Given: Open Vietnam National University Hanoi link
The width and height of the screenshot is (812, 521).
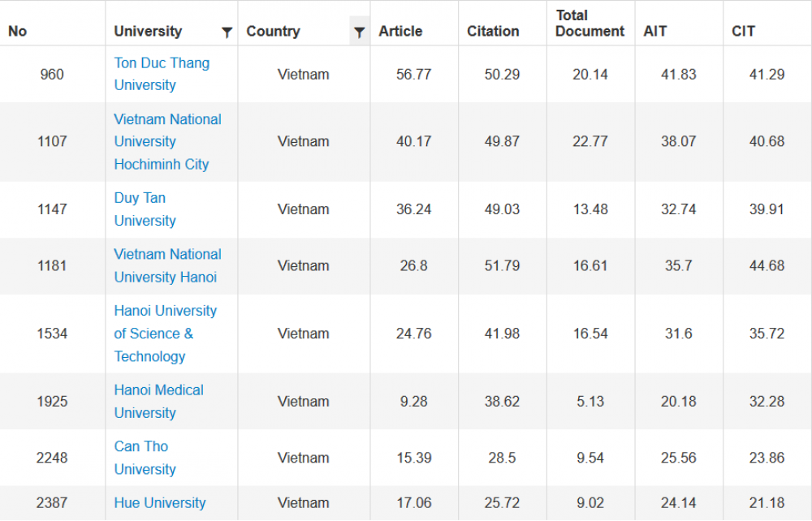Looking at the screenshot, I should [x=166, y=266].
